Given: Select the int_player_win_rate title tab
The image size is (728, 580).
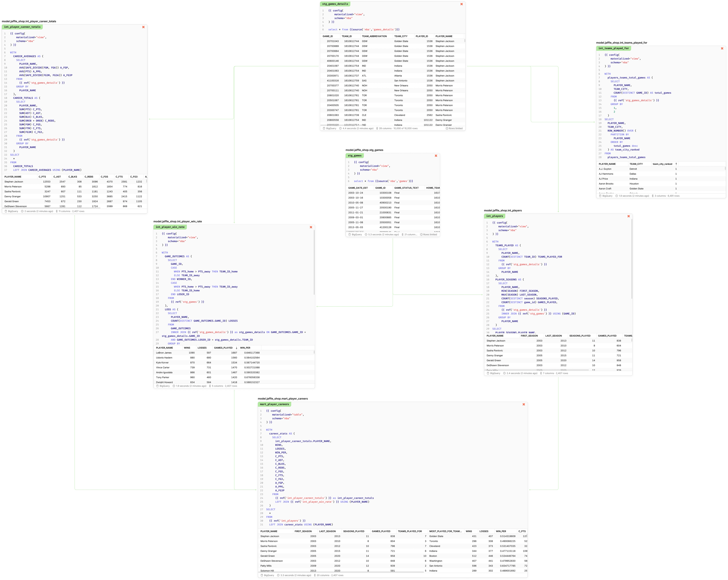Looking at the screenshot, I should coord(170,227).
